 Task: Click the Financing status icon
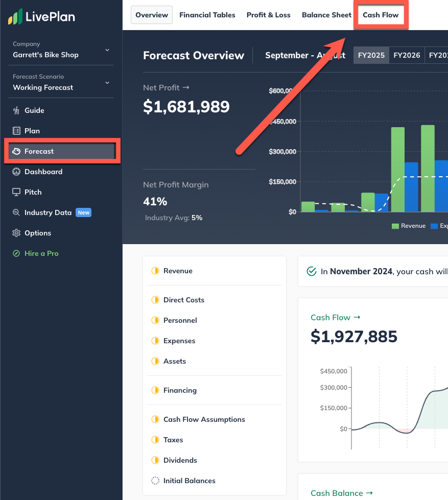[155, 390]
